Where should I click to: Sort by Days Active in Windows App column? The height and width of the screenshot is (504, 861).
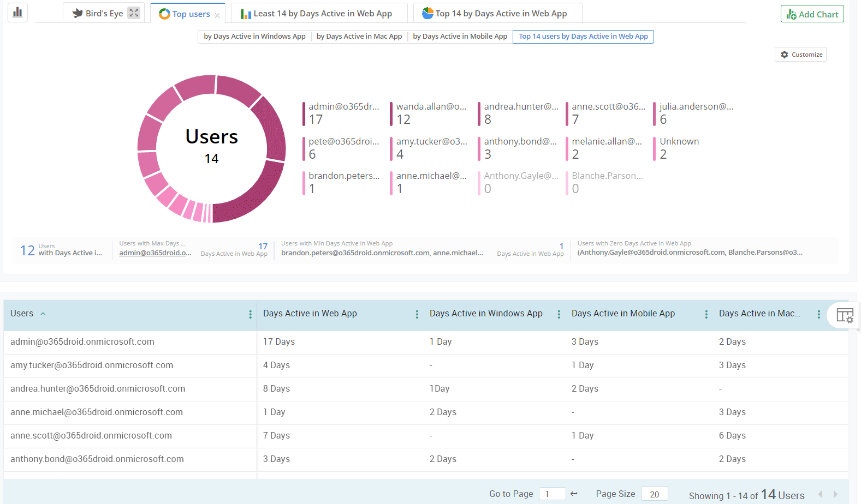(x=486, y=314)
